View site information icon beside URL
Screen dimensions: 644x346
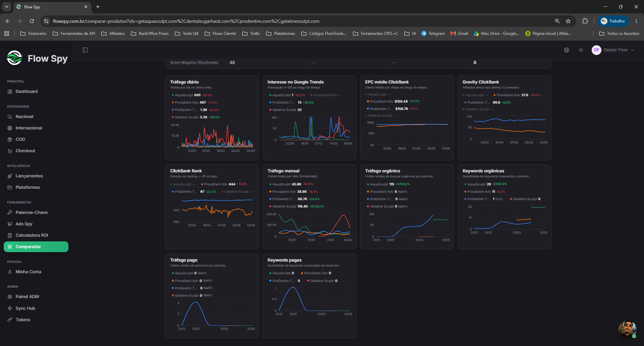[46, 21]
